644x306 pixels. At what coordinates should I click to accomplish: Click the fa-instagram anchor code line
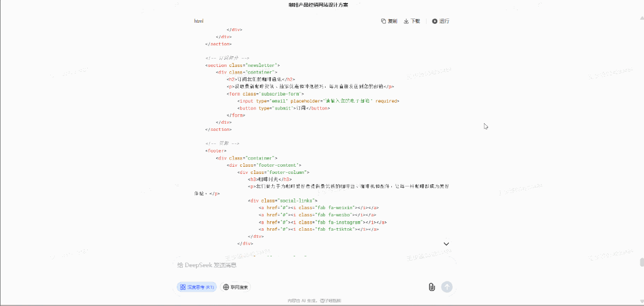coord(323,222)
